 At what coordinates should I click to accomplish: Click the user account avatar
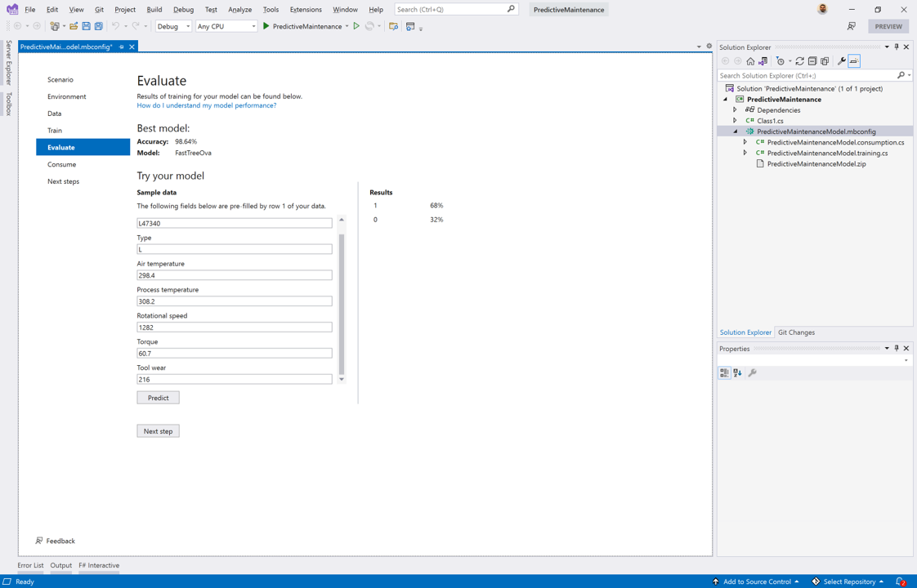point(822,9)
